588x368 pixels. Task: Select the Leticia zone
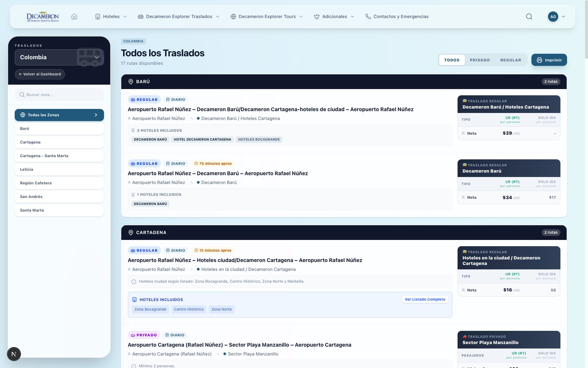pos(59,169)
